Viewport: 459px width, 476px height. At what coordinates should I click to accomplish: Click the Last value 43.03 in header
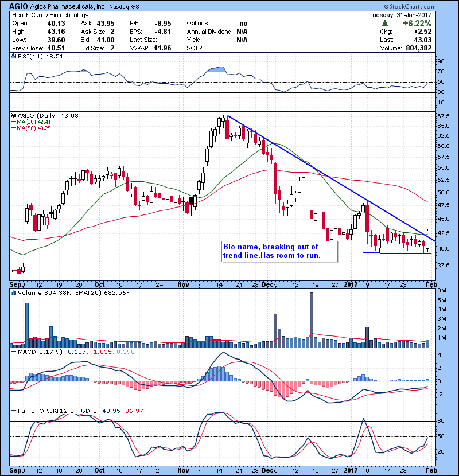click(x=423, y=40)
